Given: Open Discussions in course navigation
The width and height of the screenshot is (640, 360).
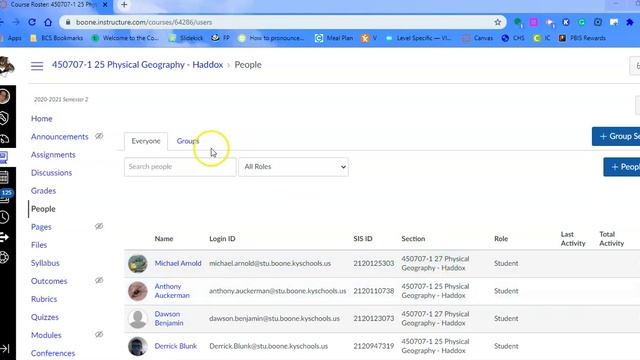Looking at the screenshot, I should tap(51, 173).
